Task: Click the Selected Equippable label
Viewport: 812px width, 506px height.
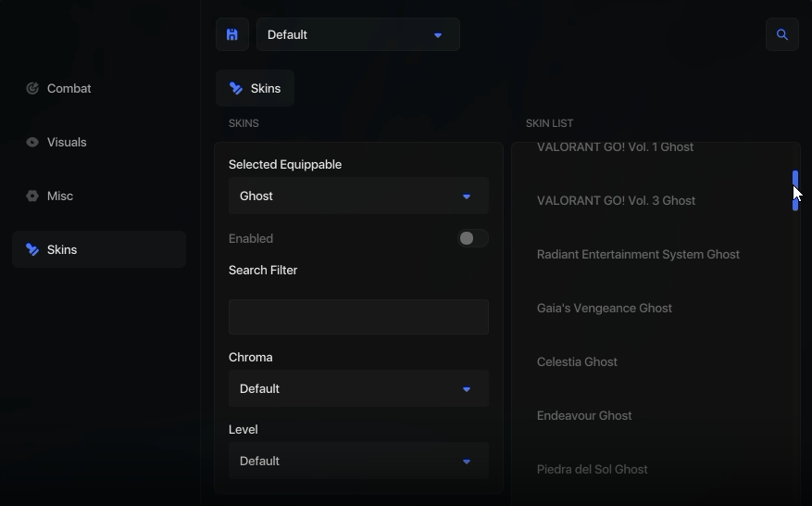Action: tap(285, 165)
